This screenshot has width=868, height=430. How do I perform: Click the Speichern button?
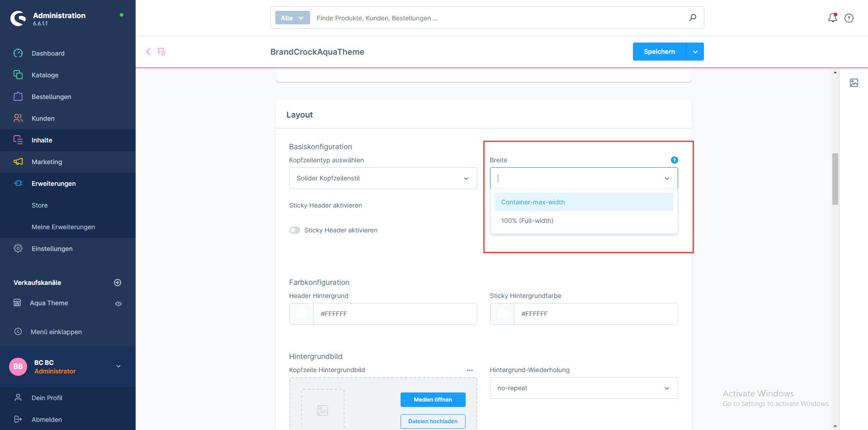(659, 52)
